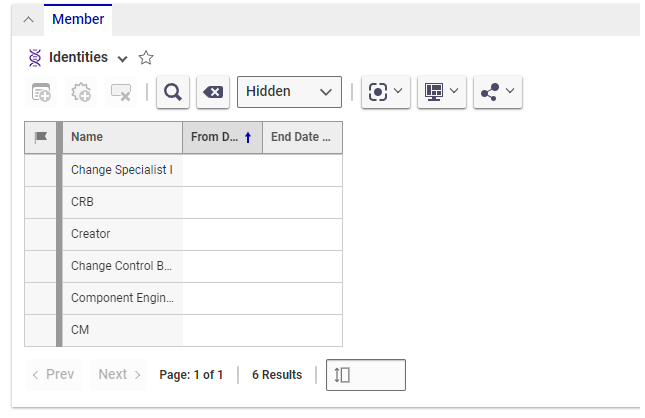Click the flag column header
Screen dimensions: 645x418
[41, 137]
